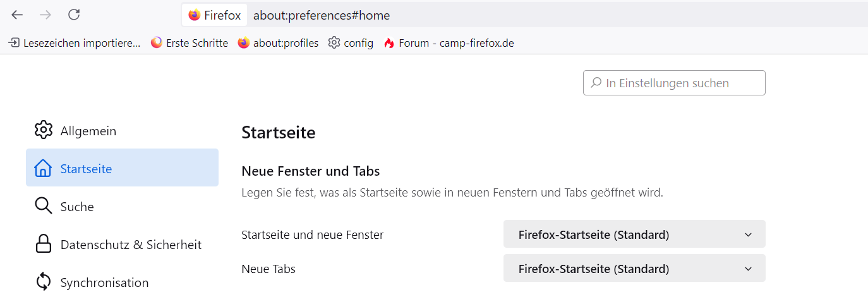This screenshot has width=868, height=304.
Task: Open the 'Lesezeichen importieren' bookmark
Action: 75,43
